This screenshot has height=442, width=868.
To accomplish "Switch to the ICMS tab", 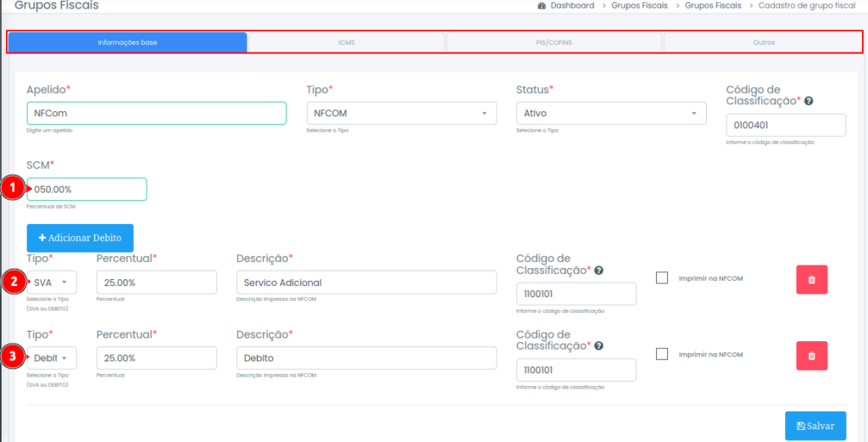I will [346, 42].
